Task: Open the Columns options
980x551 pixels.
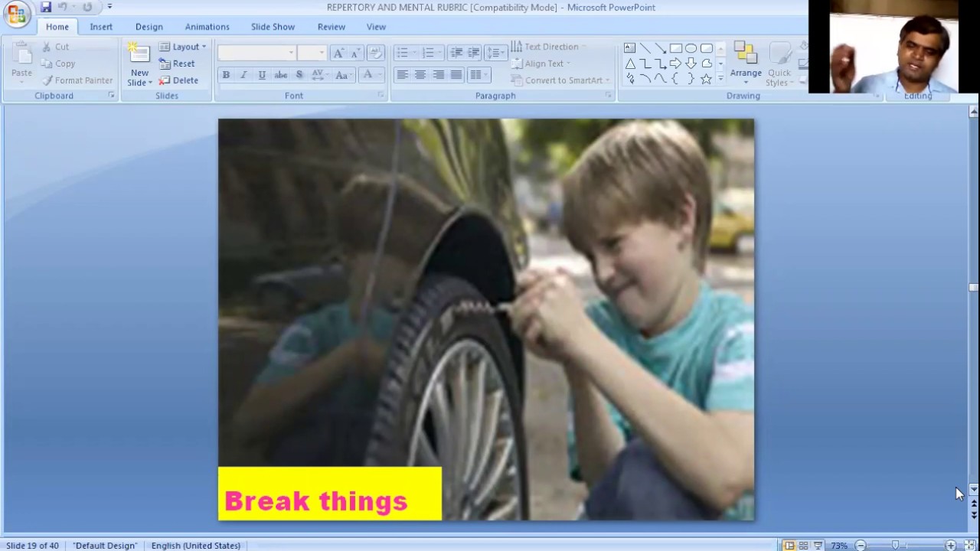Action: point(479,75)
